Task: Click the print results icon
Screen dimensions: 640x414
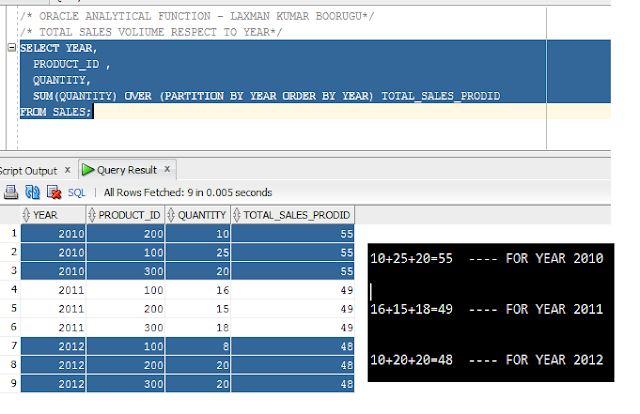Action: [x=11, y=192]
